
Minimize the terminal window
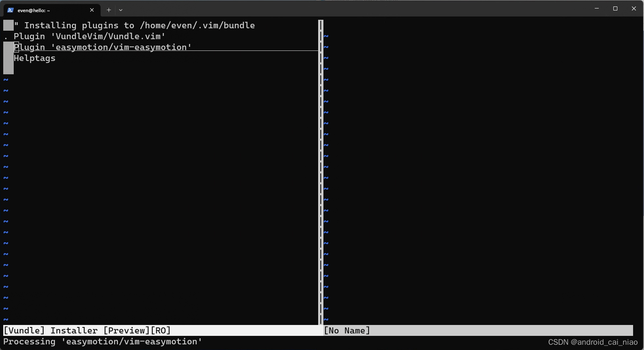597,8
